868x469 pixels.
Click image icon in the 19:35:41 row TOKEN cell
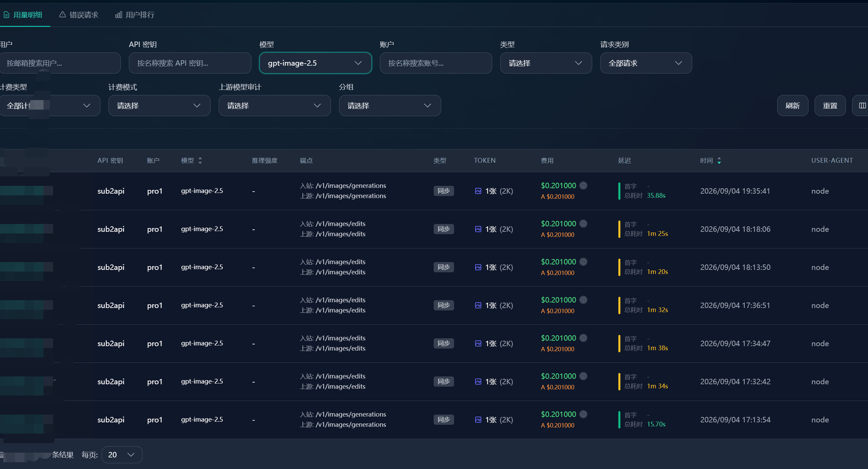(478, 191)
